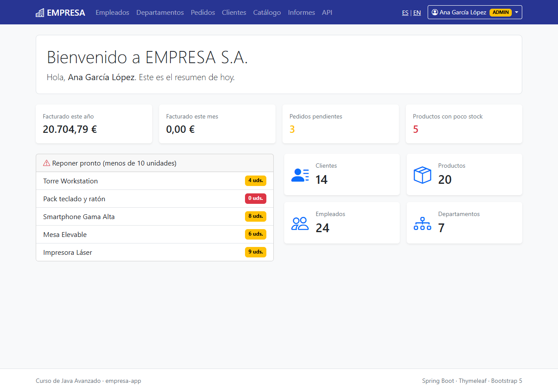The height and width of the screenshot is (392, 558).
Task: Select the Smartphone Gama Alta row
Action: pyautogui.click(x=155, y=216)
